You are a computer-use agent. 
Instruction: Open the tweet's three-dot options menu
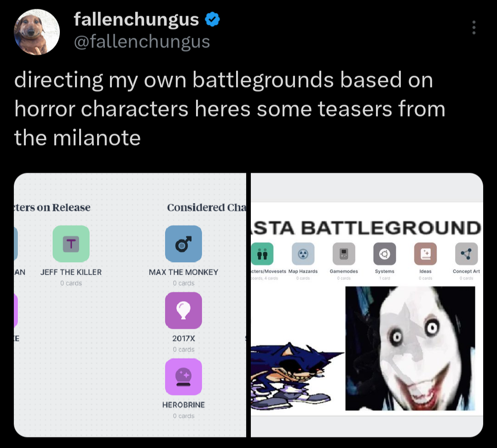click(474, 28)
